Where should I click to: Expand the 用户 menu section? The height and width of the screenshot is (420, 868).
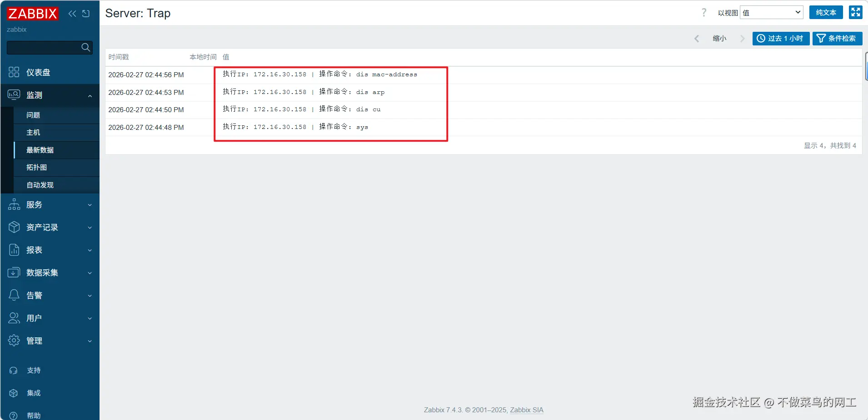(90, 318)
